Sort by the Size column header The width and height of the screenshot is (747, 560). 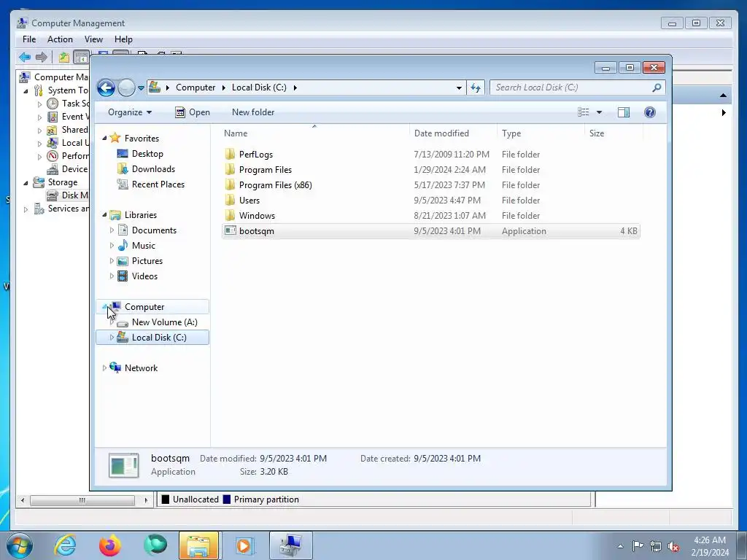coord(614,133)
